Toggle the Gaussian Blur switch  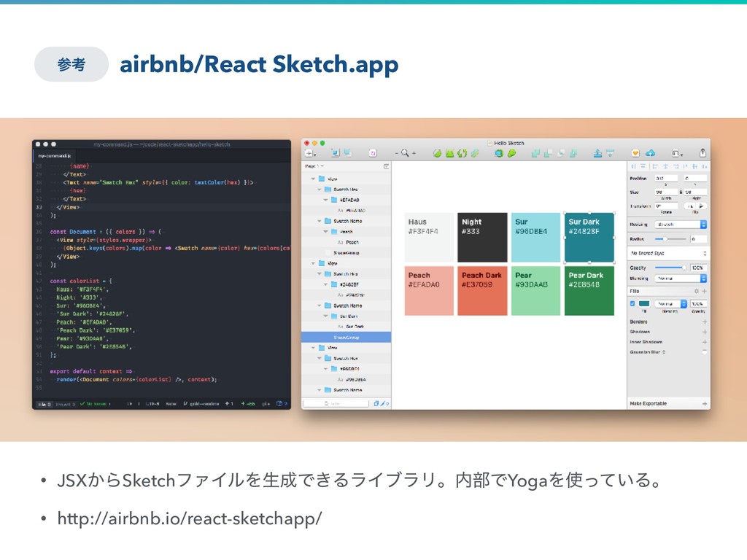tap(704, 352)
